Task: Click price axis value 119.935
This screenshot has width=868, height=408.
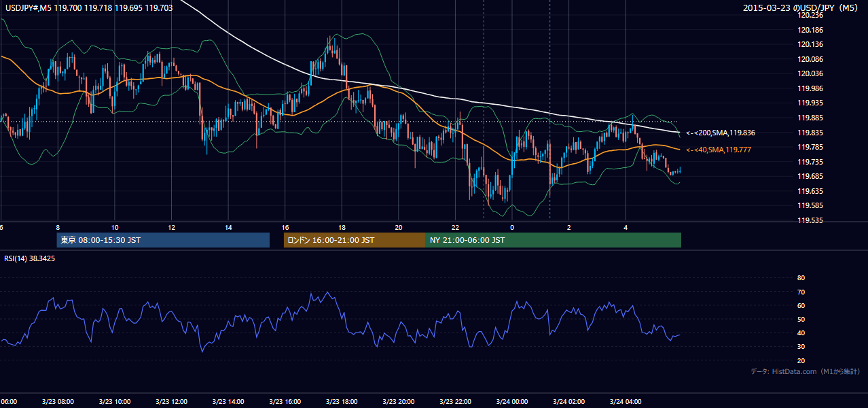Action: point(811,103)
